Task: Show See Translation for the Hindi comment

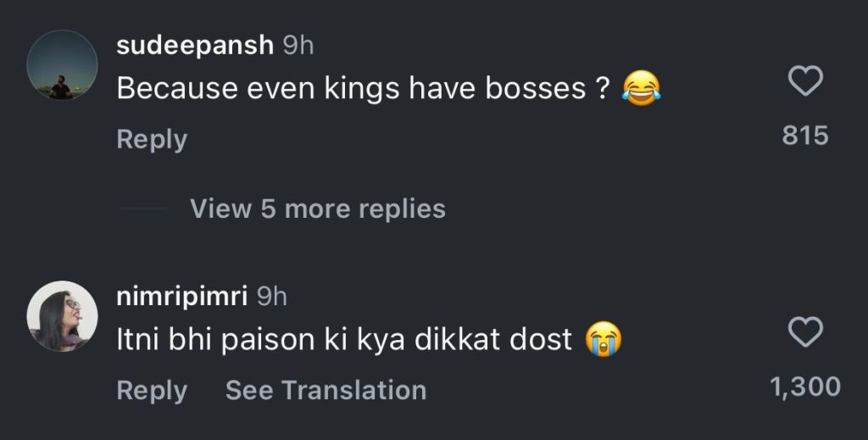Action: pos(325,390)
